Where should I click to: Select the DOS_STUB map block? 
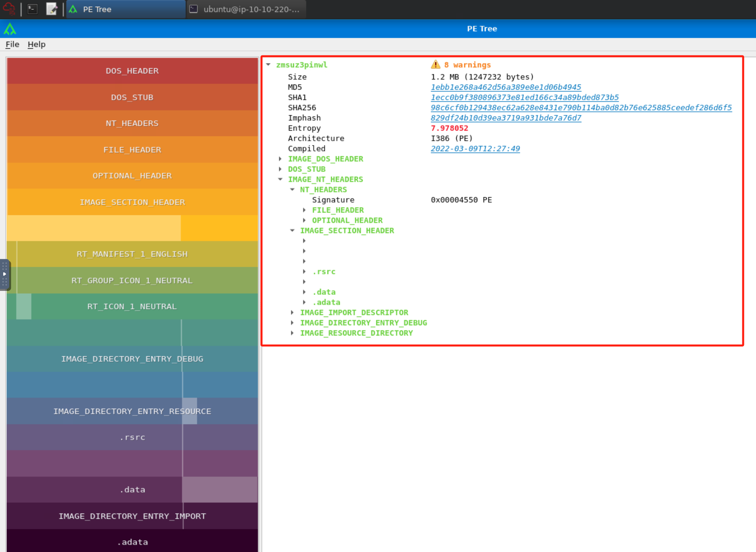coord(132,97)
